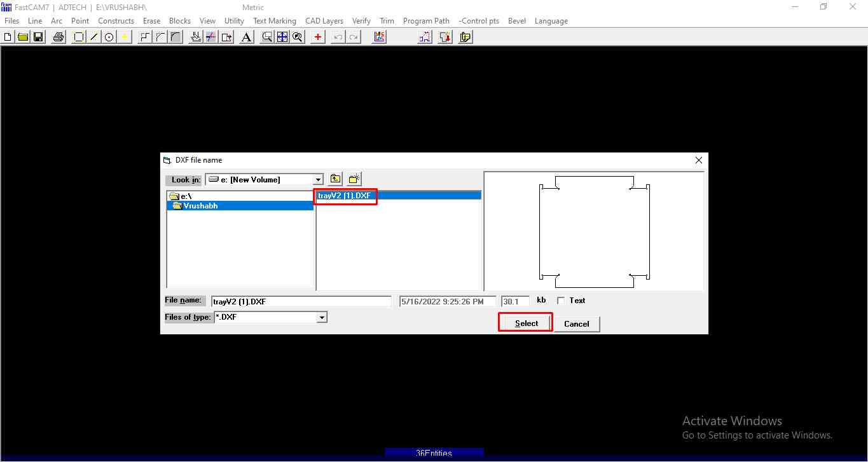Open the Verify menu
This screenshot has width=868, height=462.
coord(361,21)
